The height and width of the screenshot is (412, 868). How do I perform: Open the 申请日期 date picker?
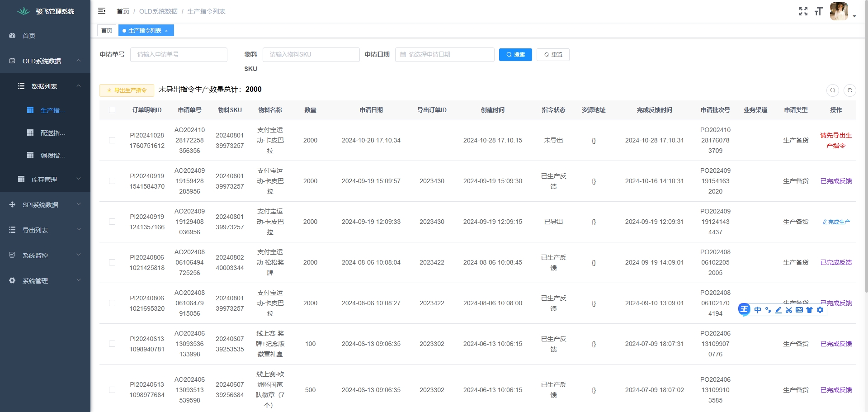[x=444, y=54]
